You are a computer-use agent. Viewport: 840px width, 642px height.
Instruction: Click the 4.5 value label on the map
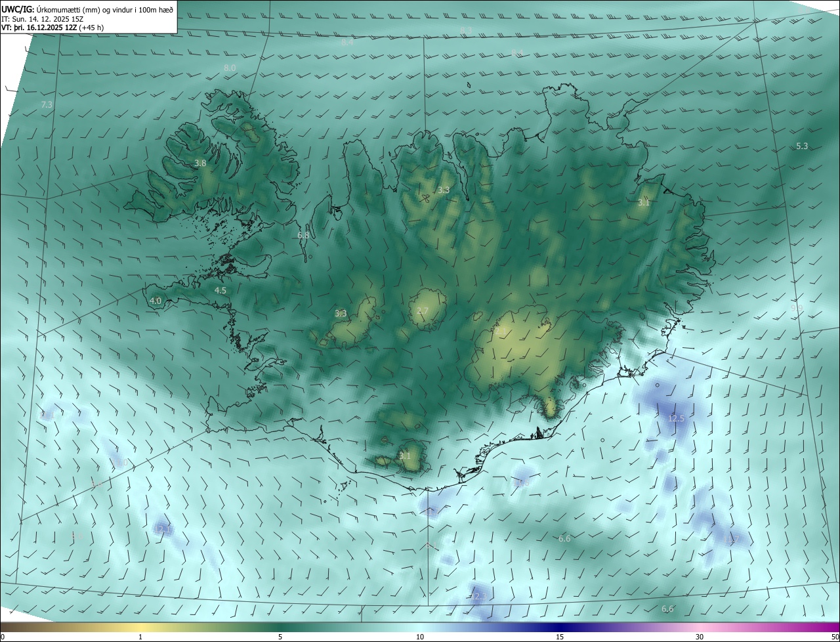pos(220,290)
